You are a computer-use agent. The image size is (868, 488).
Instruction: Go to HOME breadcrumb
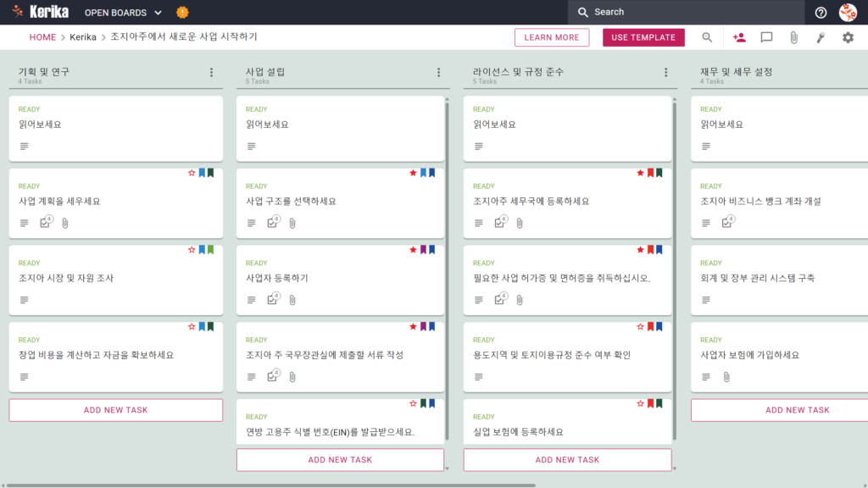(x=42, y=37)
